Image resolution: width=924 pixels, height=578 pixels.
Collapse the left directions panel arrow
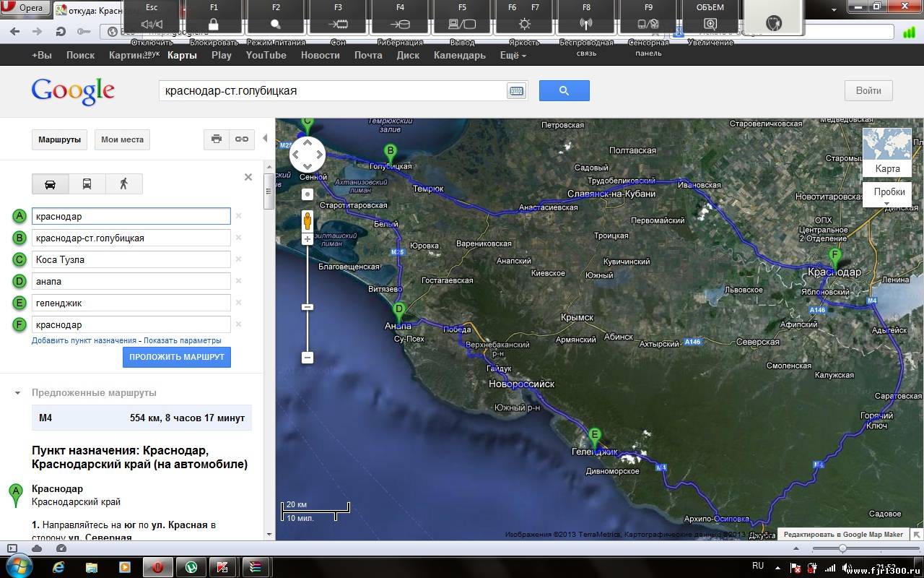265,138
